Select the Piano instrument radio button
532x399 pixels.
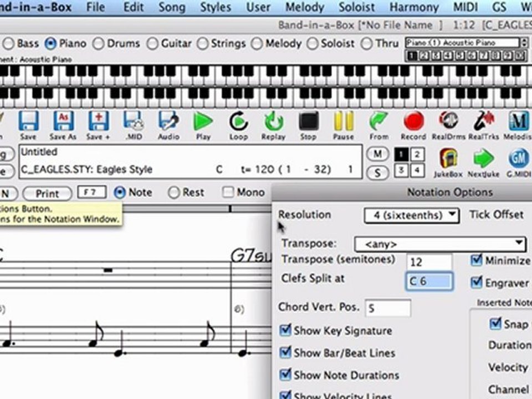click(x=50, y=44)
